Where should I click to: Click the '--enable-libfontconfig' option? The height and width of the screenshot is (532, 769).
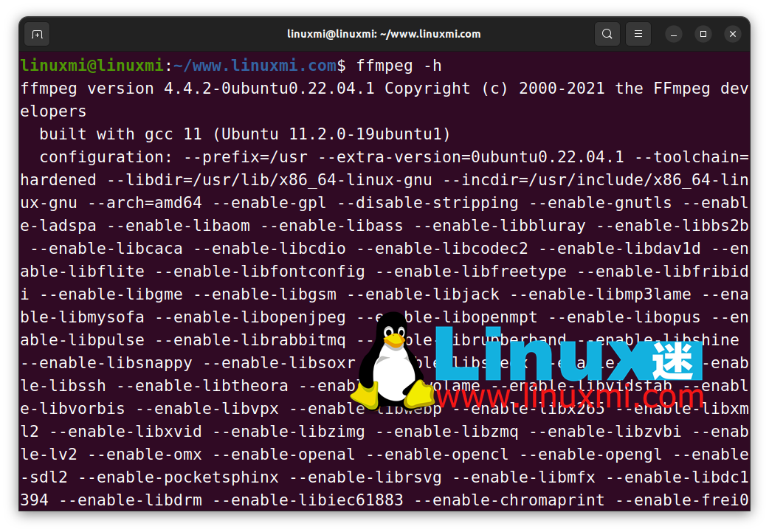(260, 272)
